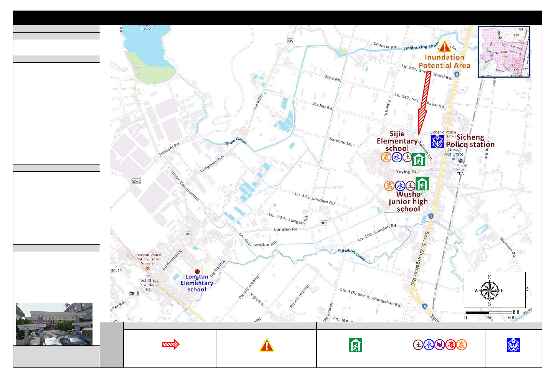Click Sijie Elementary's brown soil symbol

point(407,157)
